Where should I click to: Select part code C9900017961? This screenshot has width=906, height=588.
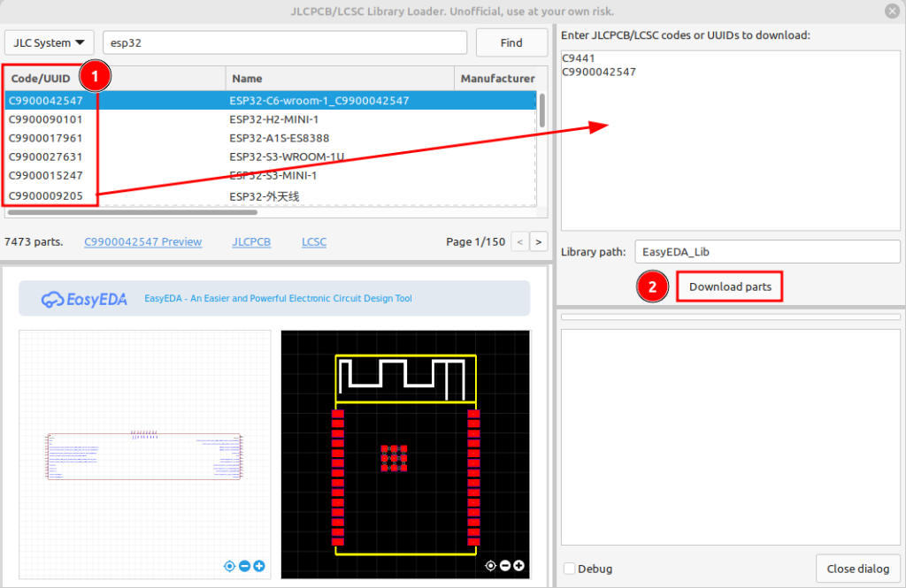pos(46,138)
